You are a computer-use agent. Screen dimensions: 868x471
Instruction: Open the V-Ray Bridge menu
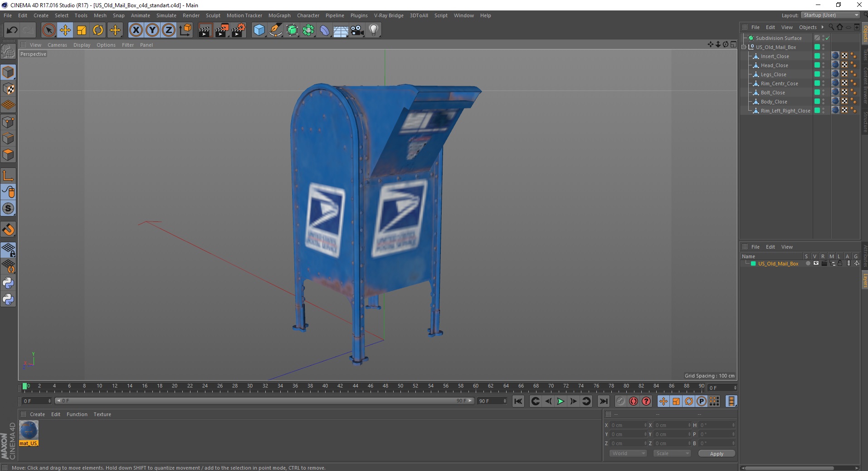[x=389, y=15]
